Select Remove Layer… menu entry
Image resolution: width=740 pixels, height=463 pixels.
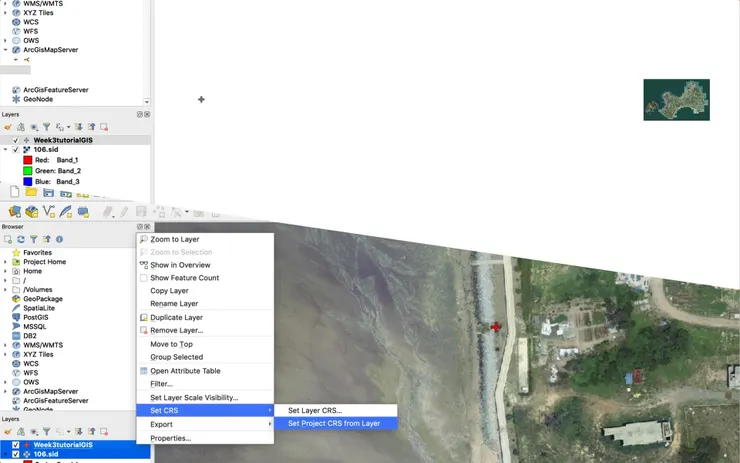coord(205,330)
